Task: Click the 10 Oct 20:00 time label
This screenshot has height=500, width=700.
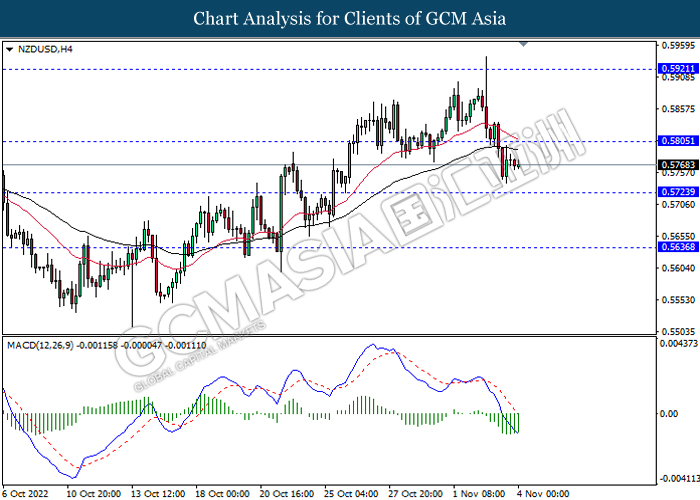Action: click(94, 494)
